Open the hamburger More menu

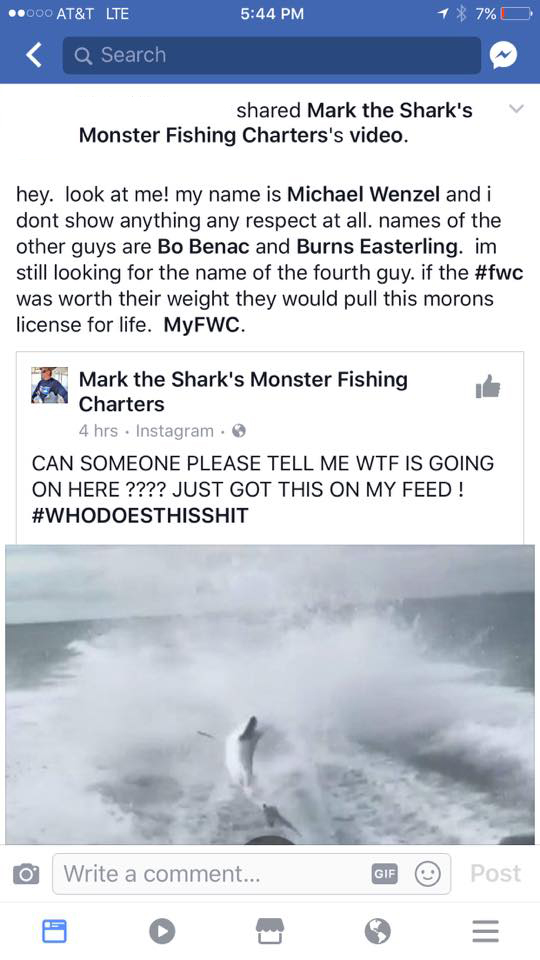point(486,931)
